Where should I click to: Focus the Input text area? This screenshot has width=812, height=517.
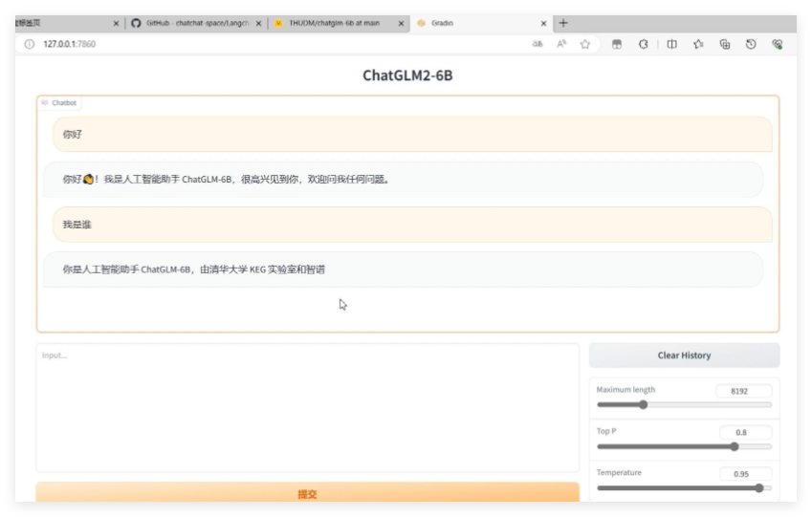pyautogui.click(x=307, y=408)
